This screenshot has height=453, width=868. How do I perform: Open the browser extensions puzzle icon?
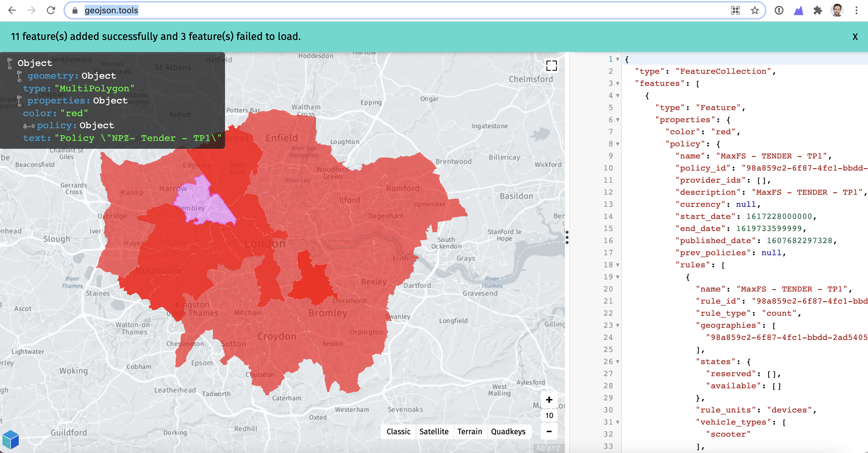(818, 11)
